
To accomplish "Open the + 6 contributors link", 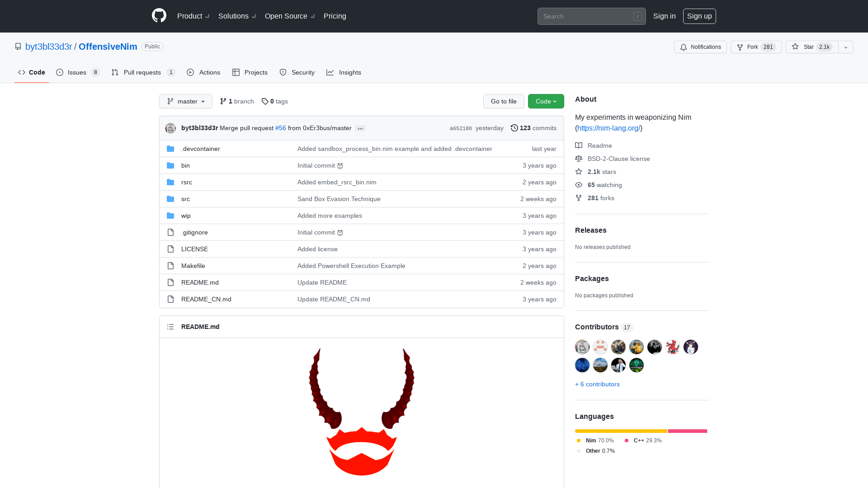I will click(x=597, y=384).
